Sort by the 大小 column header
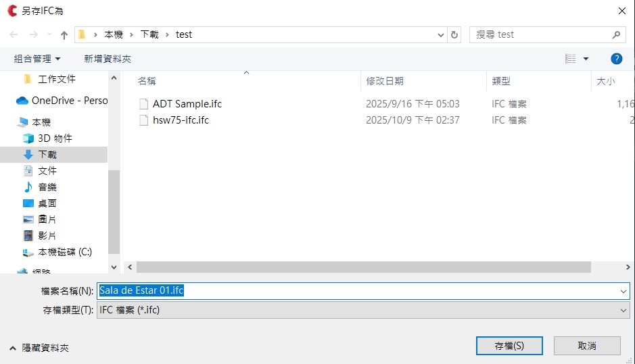Viewport: 635px width, 364px height. 606,81
